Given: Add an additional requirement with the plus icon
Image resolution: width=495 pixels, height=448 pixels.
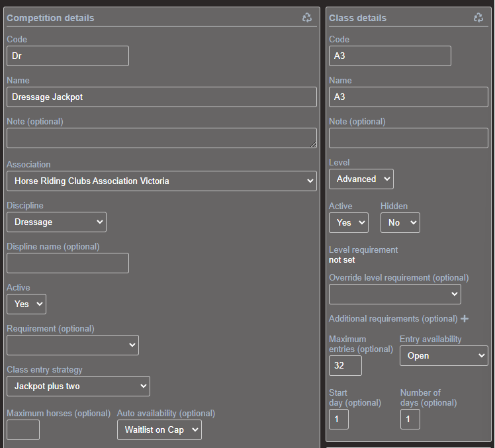Looking at the screenshot, I should point(465,319).
